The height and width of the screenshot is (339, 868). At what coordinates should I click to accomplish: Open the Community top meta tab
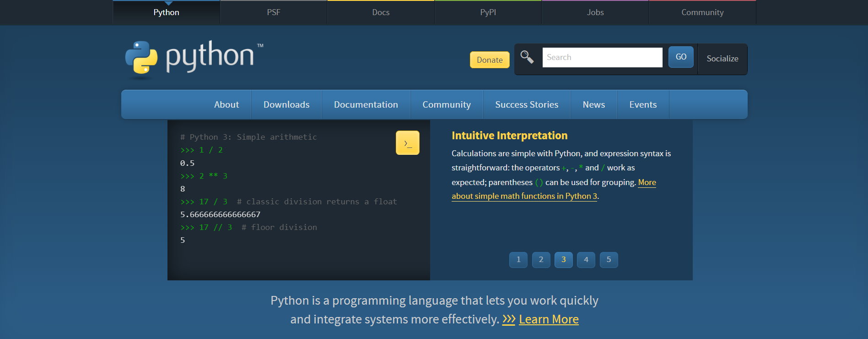(x=702, y=12)
